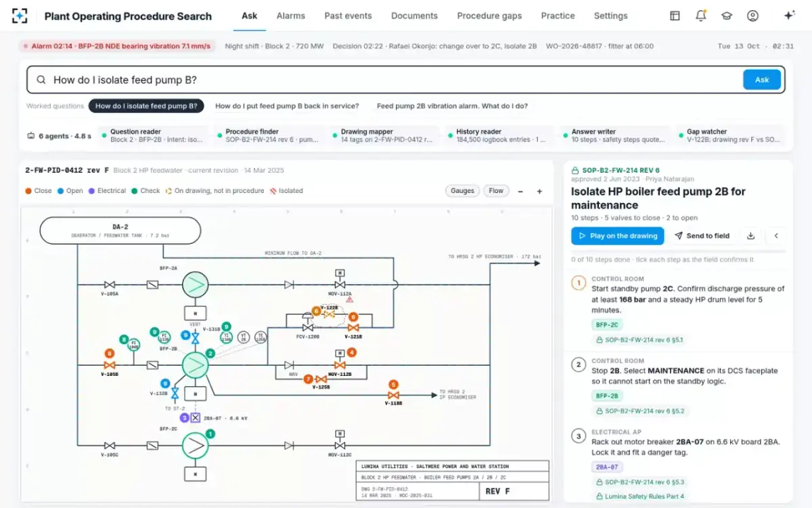Switch to the Alarms tab

point(291,16)
